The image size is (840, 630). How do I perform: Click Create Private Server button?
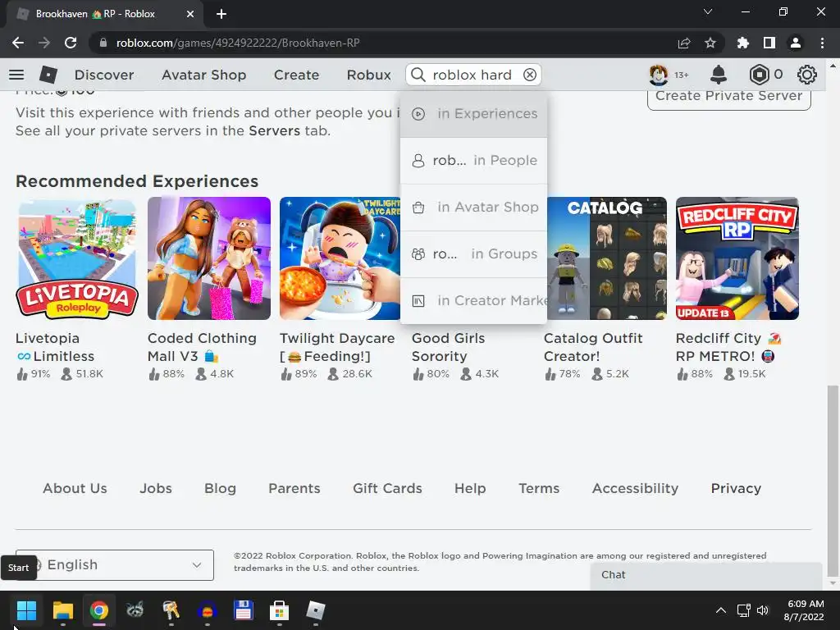[728, 98]
